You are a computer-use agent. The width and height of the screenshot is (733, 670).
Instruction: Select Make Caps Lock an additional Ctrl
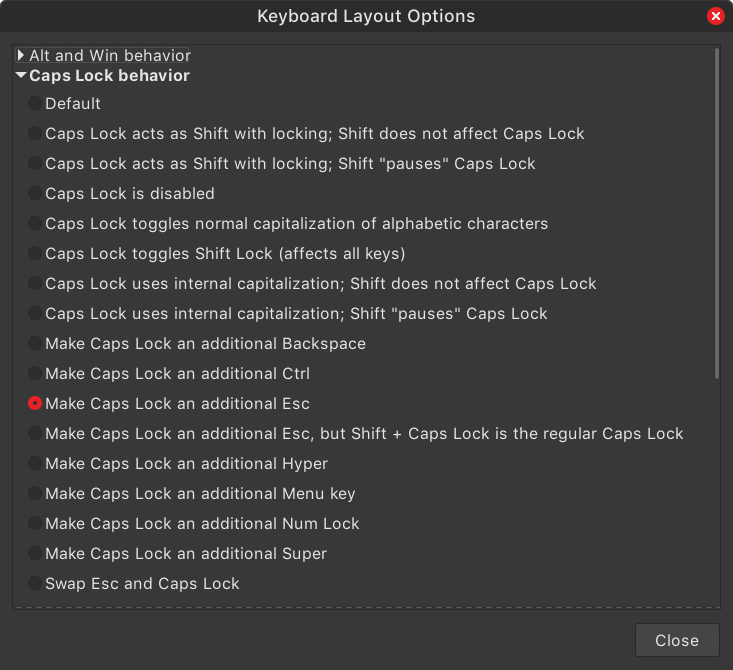coord(35,373)
